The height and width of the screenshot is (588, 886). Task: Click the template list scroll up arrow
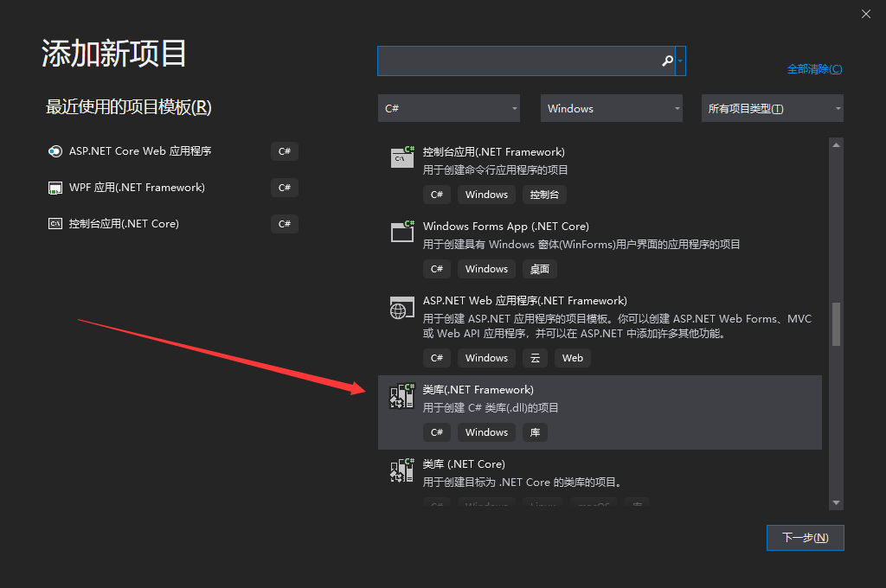837,145
